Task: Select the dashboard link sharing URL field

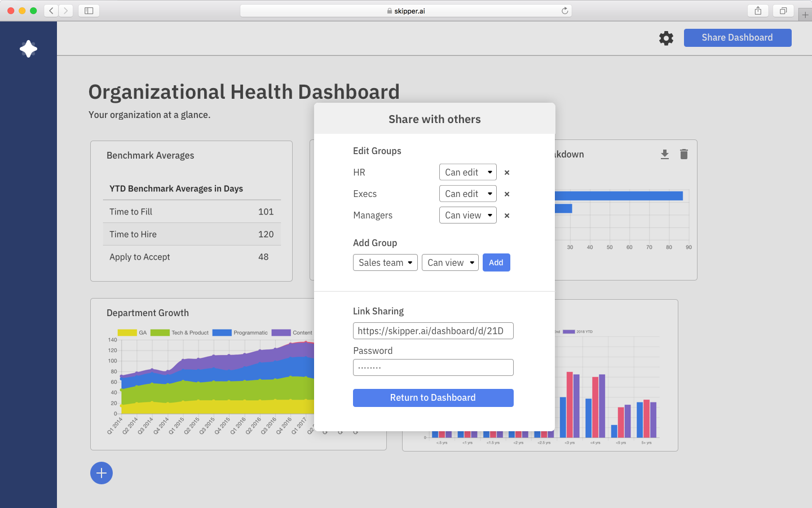Action: [433, 331]
